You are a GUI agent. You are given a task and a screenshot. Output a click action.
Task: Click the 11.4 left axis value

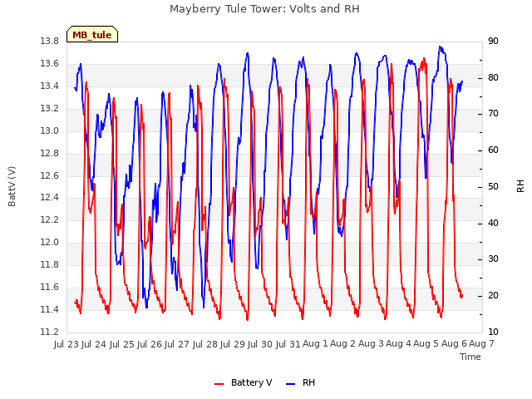tap(50, 310)
